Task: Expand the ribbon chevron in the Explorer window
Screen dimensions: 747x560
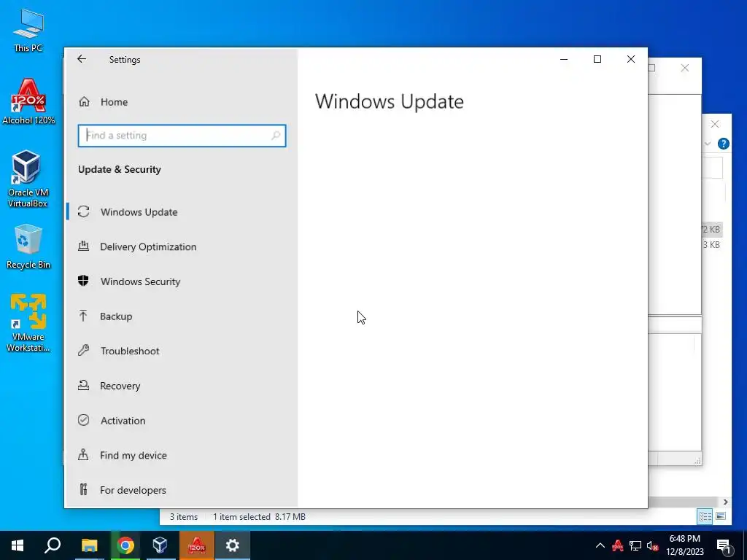Action: (x=708, y=144)
